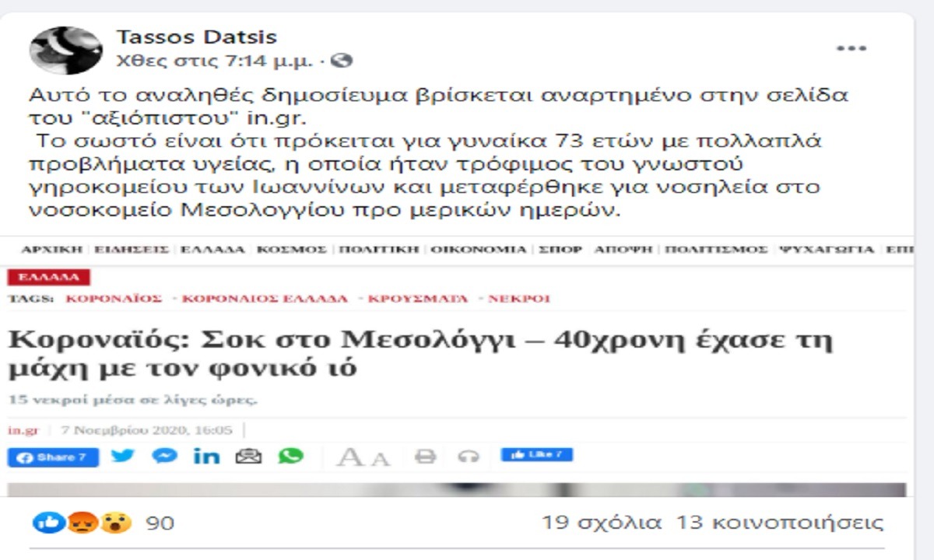
Task: Click the Messenger share icon
Action: 164,457
